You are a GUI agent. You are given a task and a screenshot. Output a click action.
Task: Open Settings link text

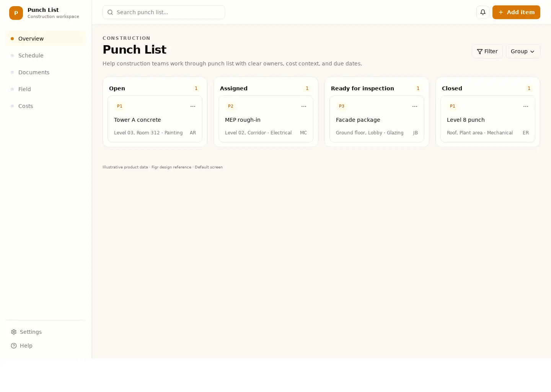tap(31, 332)
